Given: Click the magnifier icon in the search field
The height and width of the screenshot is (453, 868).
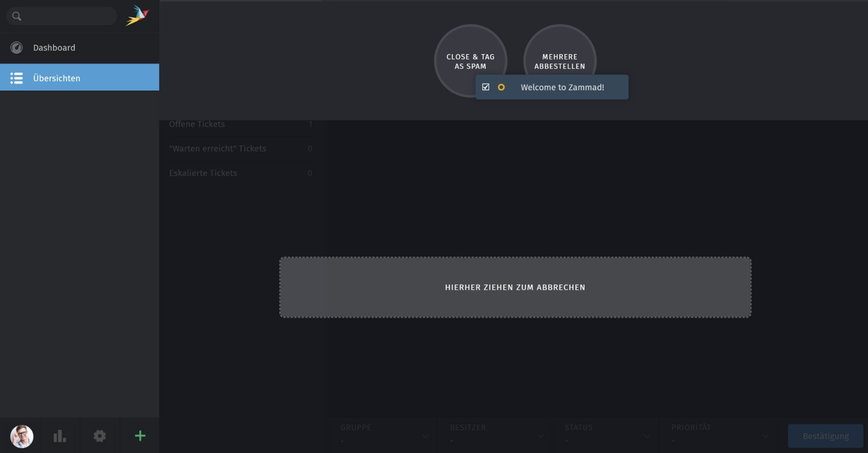Looking at the screenshot, I should (x=16, y=16).
